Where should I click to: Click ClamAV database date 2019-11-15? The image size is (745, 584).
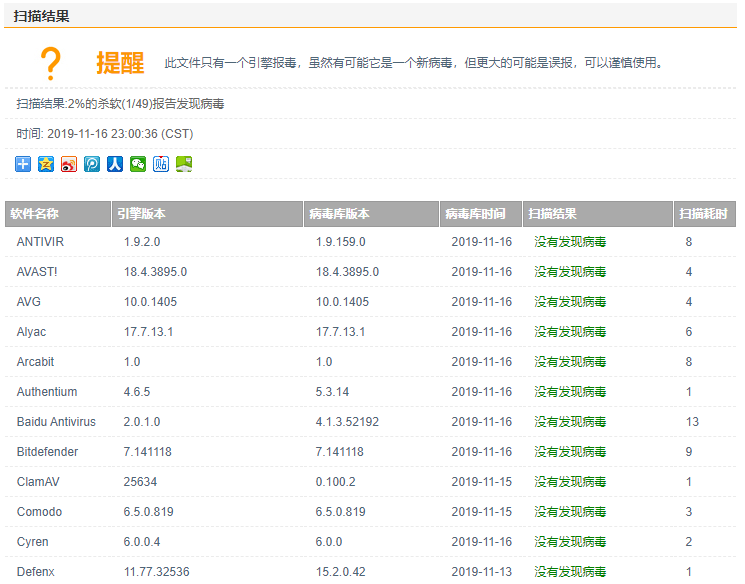[482, 481]
